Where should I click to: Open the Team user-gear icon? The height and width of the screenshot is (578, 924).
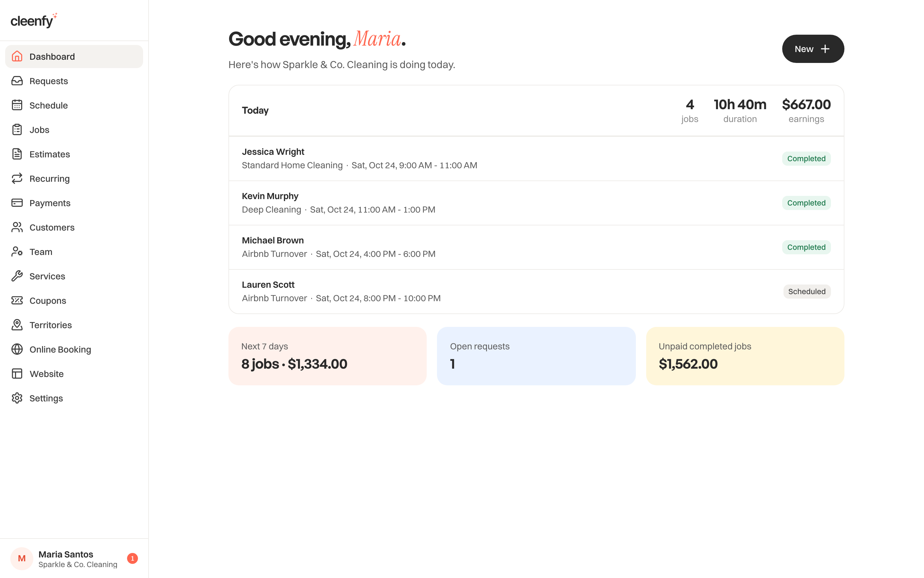coord(17,251)
